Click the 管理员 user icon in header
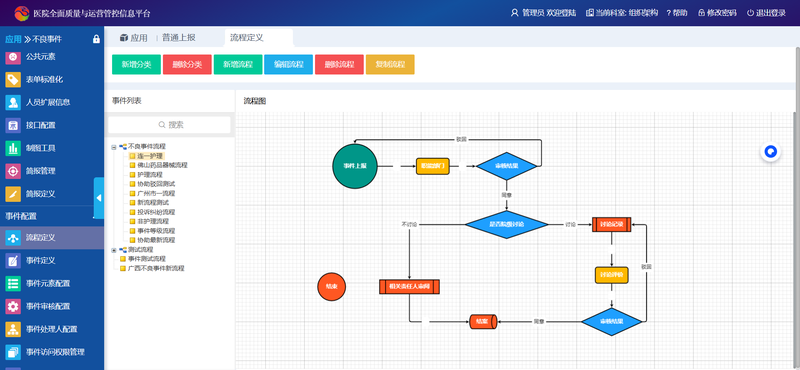This screenshot has width=800, height=370. (514, 13)
